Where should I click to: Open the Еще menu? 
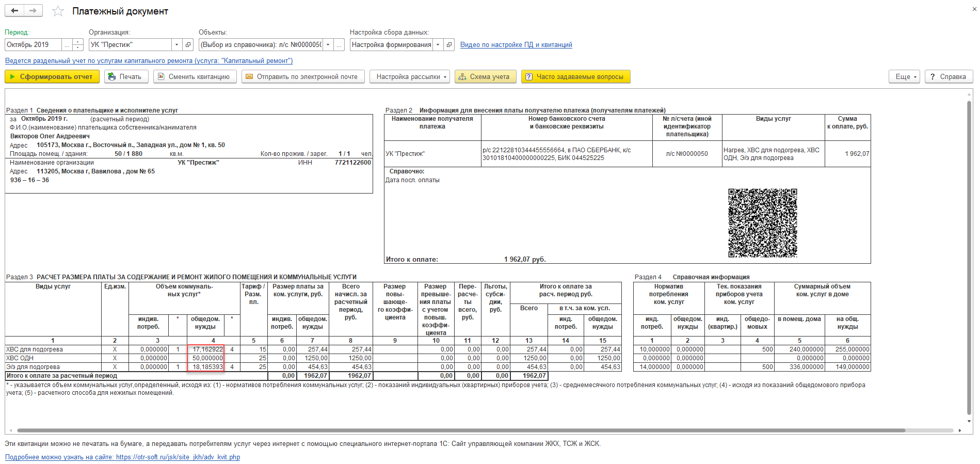point(904,76)
